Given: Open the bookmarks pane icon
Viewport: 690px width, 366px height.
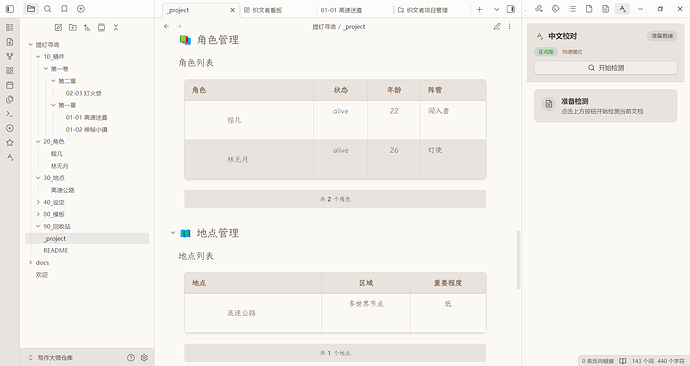Looking at the screenshot, I should 64,9.
